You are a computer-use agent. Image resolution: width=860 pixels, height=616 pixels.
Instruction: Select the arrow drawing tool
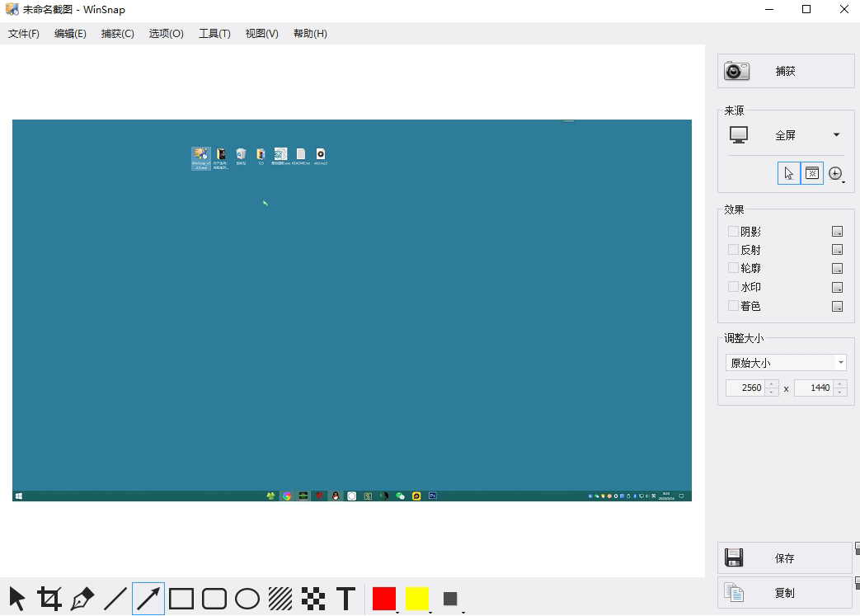148,598
